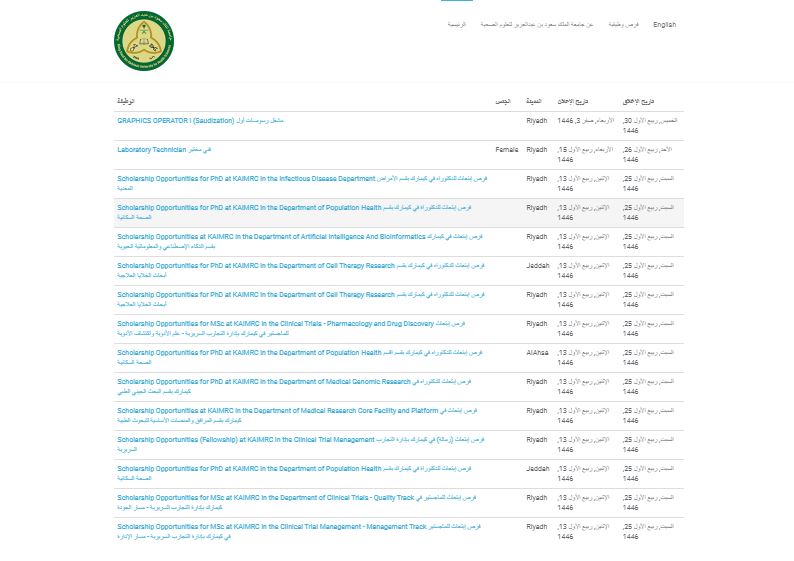Switch site language to English

[x=664, y=24]
